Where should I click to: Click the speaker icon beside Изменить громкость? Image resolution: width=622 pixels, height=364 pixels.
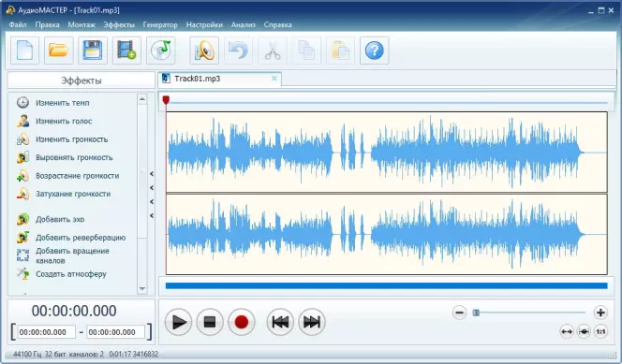coord(23,139)
